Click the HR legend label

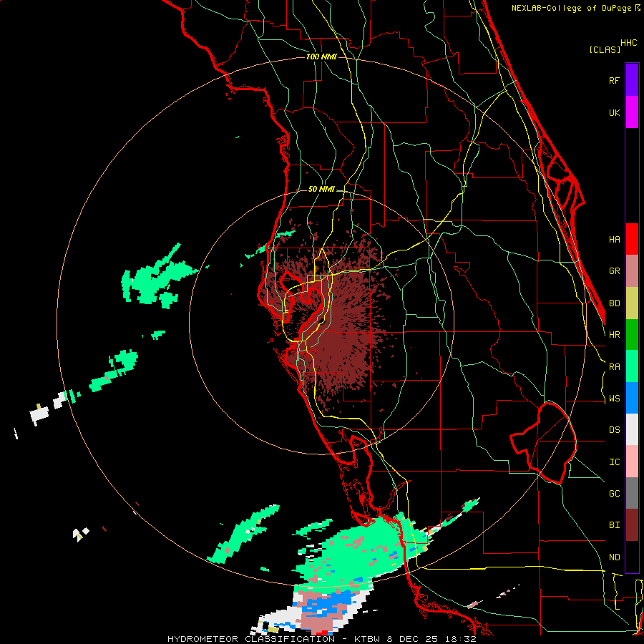[x=614, y=335]
